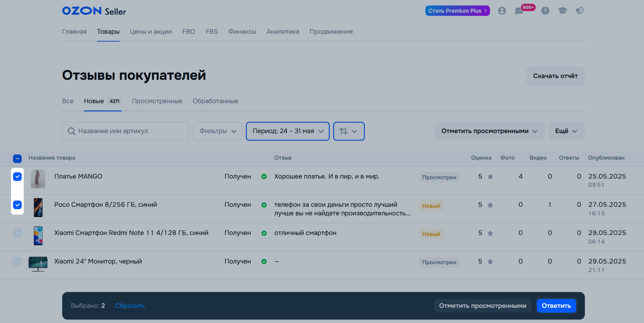The width and height of the screenshot is (644, 323).
Task: Click the Сбросить selection link
Action: pyautogui.click(x=130, y=306)
